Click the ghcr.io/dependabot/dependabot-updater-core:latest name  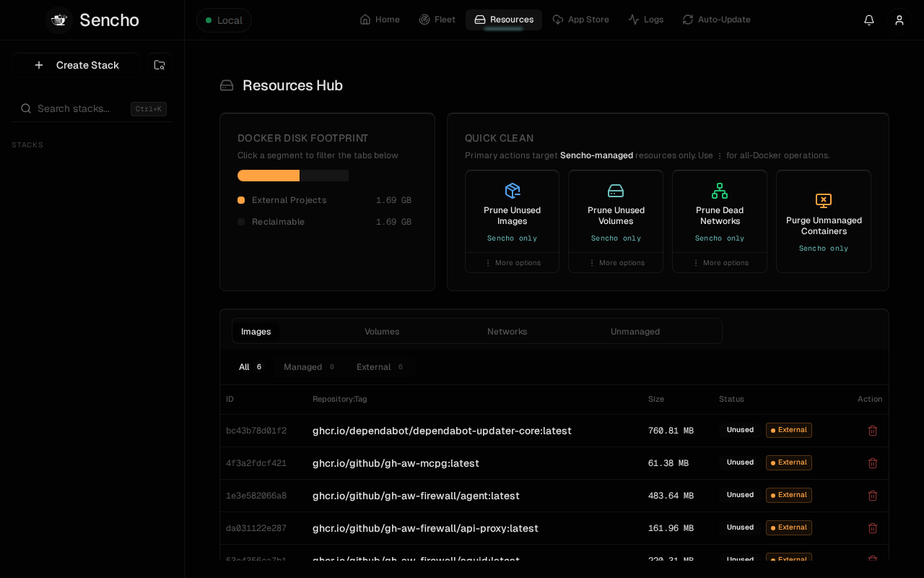point(442,431)
